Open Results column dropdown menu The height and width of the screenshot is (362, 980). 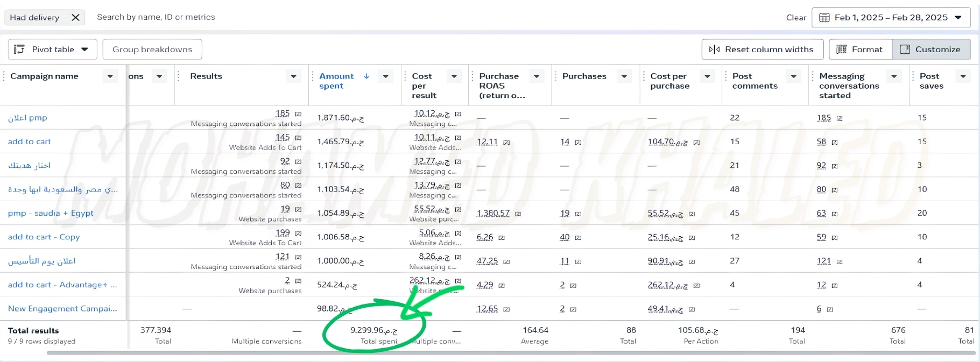[293, 76]
